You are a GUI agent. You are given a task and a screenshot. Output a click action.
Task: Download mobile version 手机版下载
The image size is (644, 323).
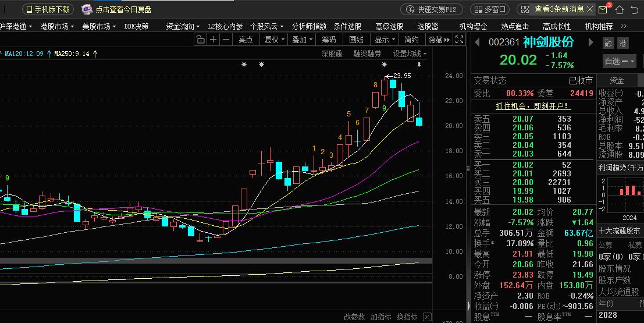tap(48, 9)
